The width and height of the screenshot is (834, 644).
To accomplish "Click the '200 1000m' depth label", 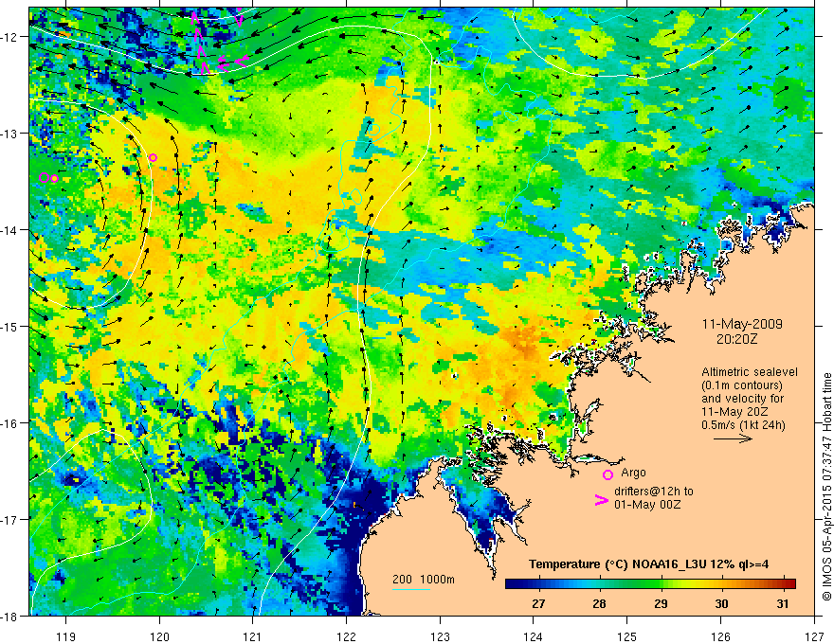I will (x=424, y=580).
